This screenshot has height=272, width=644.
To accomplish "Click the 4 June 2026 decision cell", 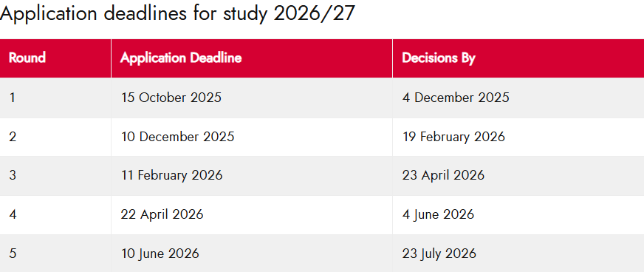I will coord(518,215).
